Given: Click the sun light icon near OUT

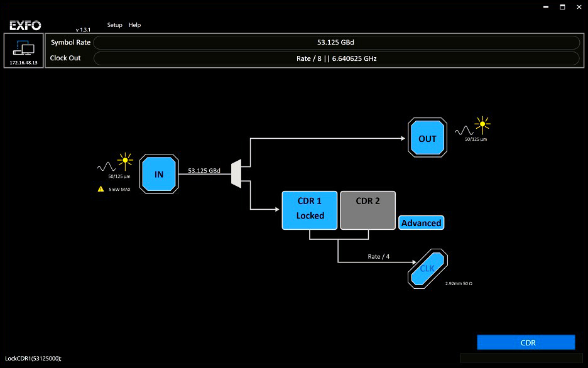Looking at the screenshot, I should 482,125.
